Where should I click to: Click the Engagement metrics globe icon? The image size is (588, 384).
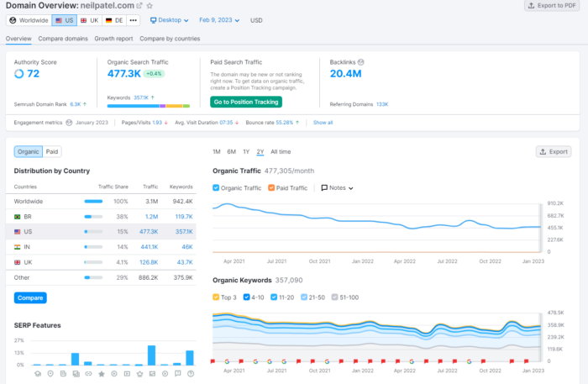coord(69,123)
